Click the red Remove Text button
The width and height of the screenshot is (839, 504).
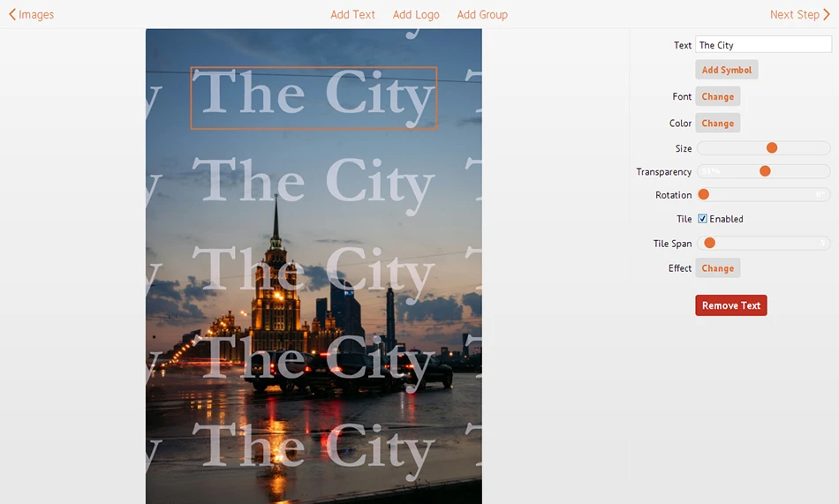point(730,305)
